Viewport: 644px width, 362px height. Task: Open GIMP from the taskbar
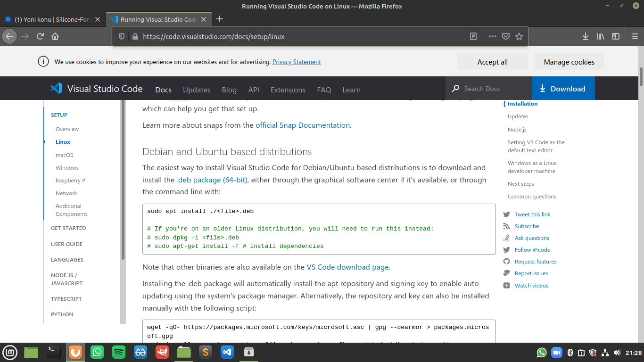point(162,352)
